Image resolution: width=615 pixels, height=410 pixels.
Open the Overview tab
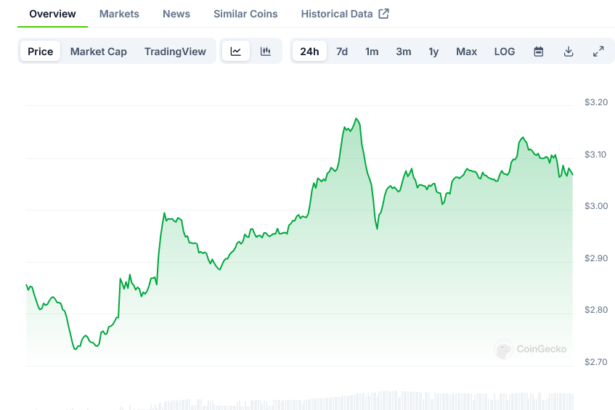(52, 14)
